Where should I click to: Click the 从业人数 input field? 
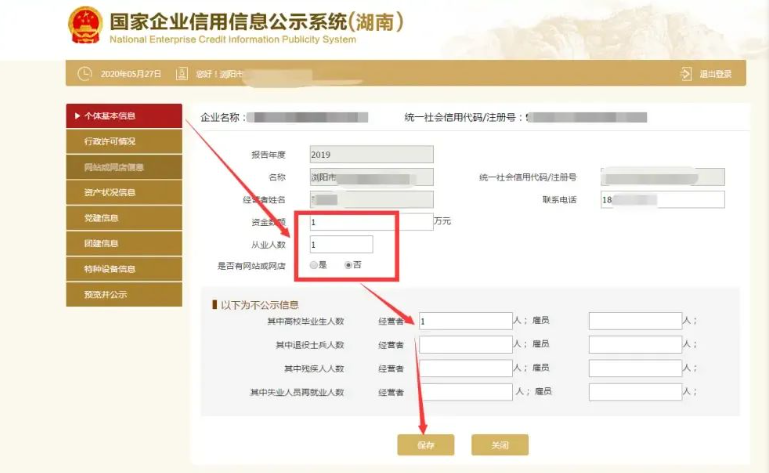click(x=340, y=244)
